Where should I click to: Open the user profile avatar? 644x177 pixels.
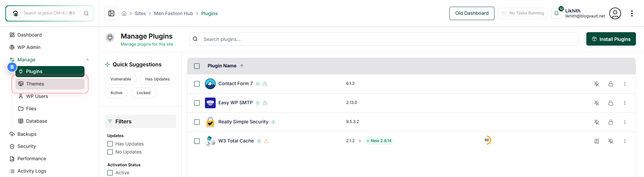tap(615, 13)
